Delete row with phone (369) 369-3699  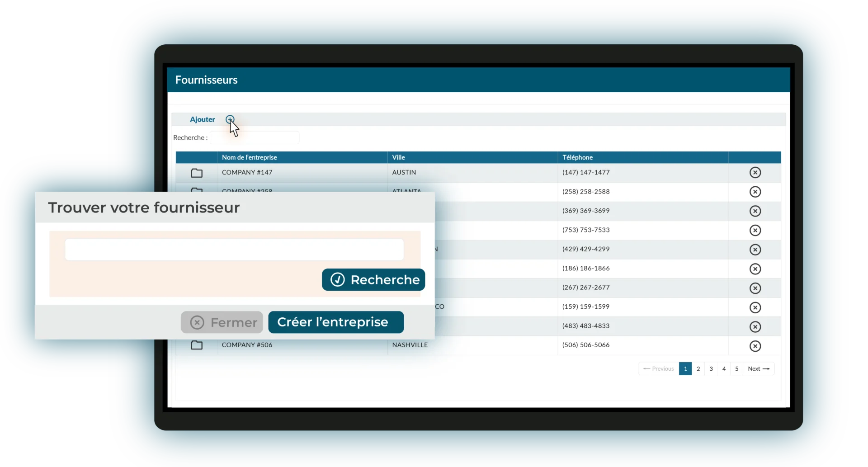coord(755,211)
